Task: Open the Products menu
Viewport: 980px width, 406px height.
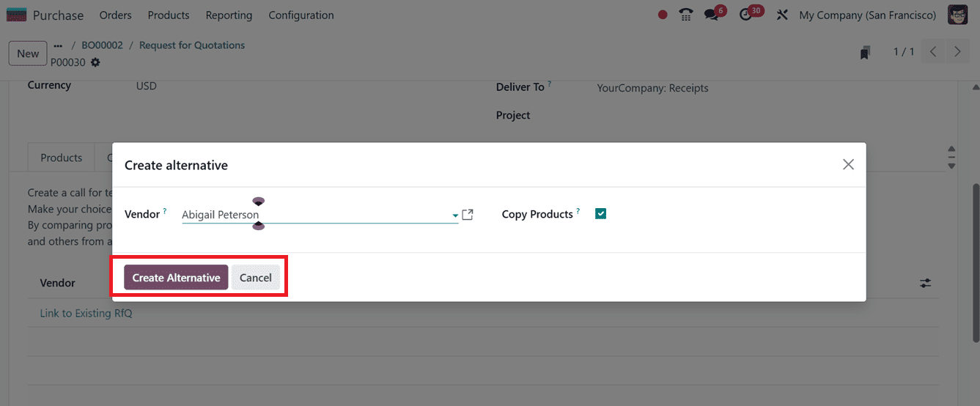Action: coord(169,15)
